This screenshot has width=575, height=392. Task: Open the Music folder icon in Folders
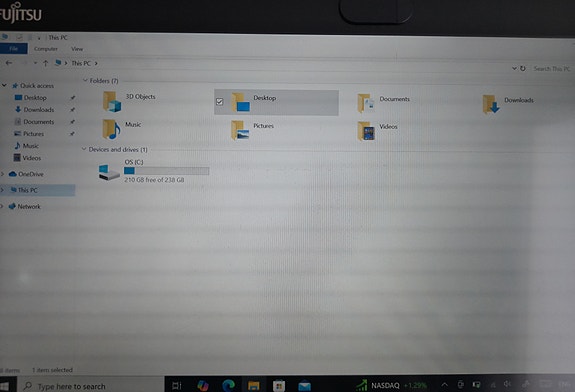pos(111,129)
